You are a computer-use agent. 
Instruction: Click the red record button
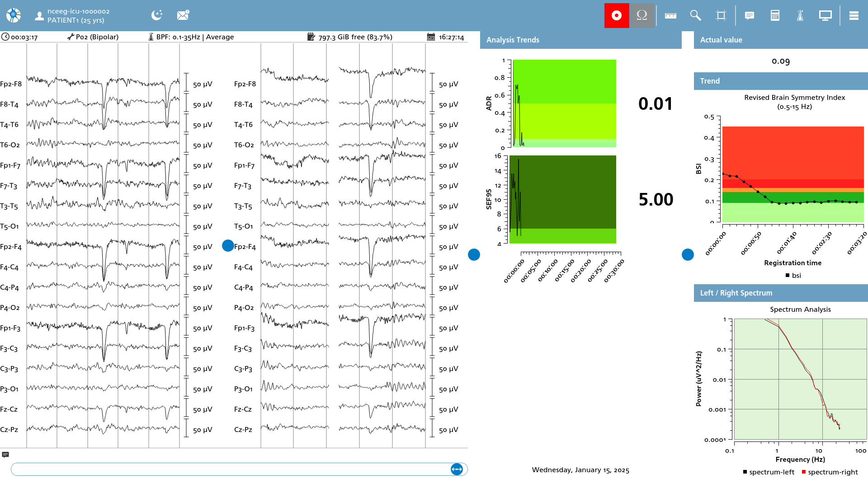[x=617, y=16]
